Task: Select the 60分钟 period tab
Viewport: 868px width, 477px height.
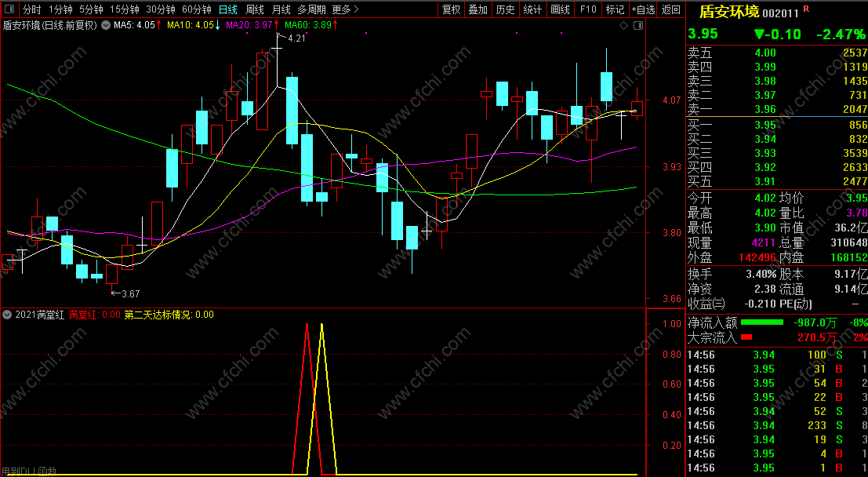Action: point(197,9)
